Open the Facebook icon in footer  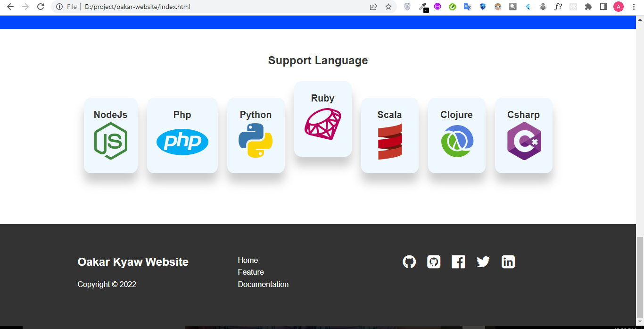458,262
